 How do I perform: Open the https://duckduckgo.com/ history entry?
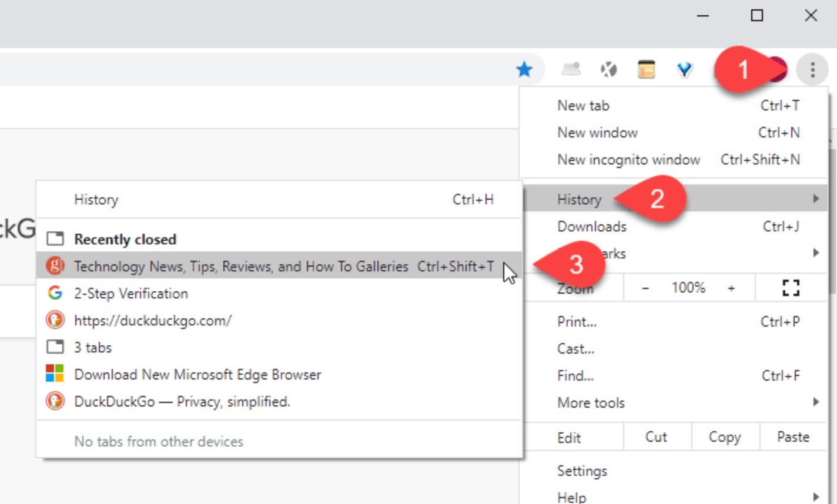tap(153, 320)
